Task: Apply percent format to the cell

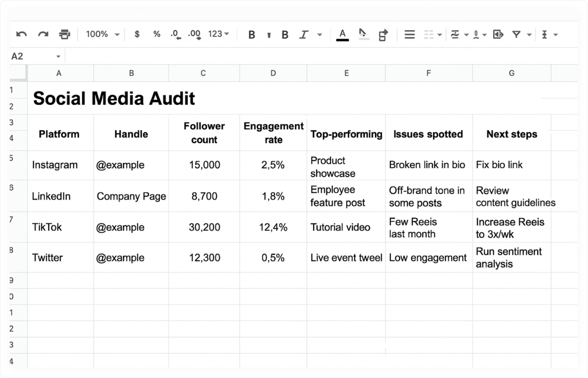Action: pyautogui.click(x=157, y=34)
